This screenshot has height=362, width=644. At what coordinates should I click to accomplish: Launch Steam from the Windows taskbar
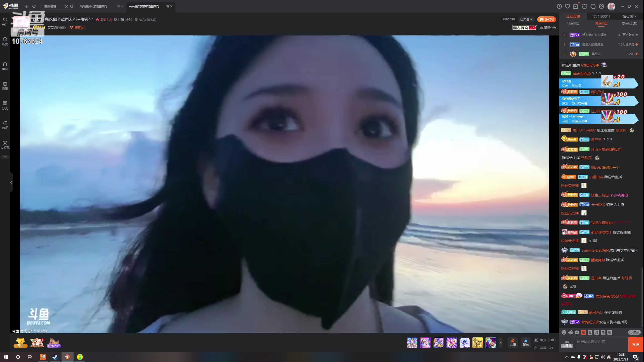[55, 357]
